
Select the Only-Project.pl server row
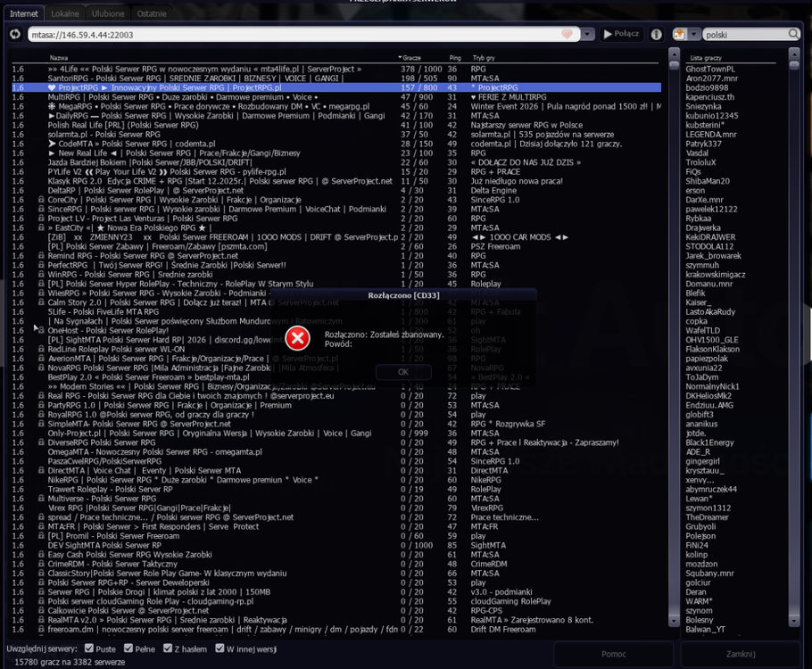pyautogui.click(x=336, y=433)
